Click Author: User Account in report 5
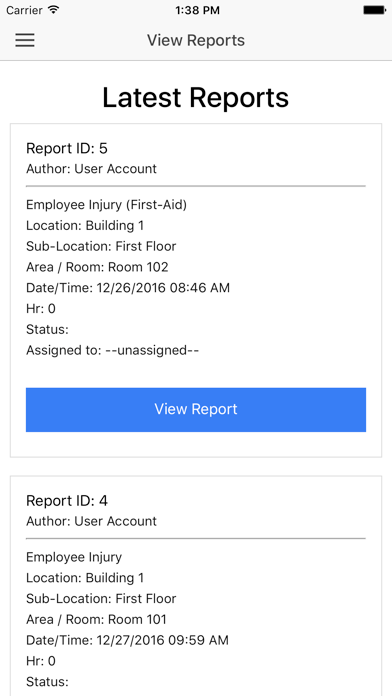This screenshot has height=696, width=392. (91, 169)
